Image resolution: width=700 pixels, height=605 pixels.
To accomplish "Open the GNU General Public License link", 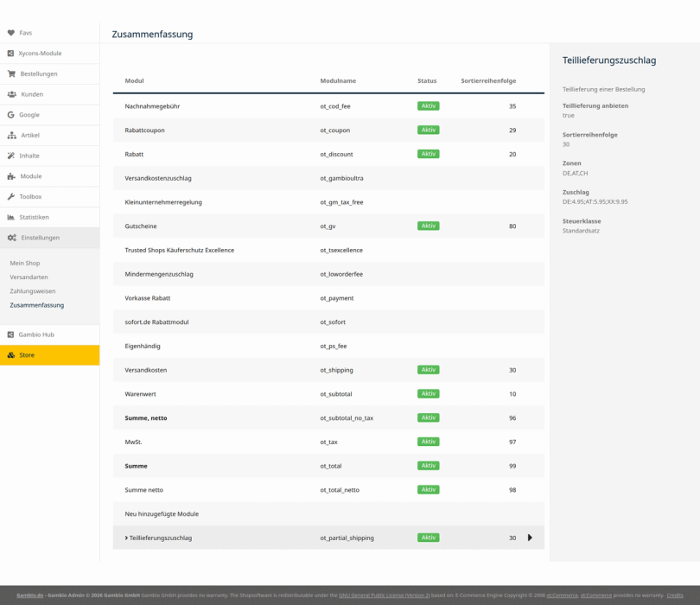I will [x=385, y=595].
